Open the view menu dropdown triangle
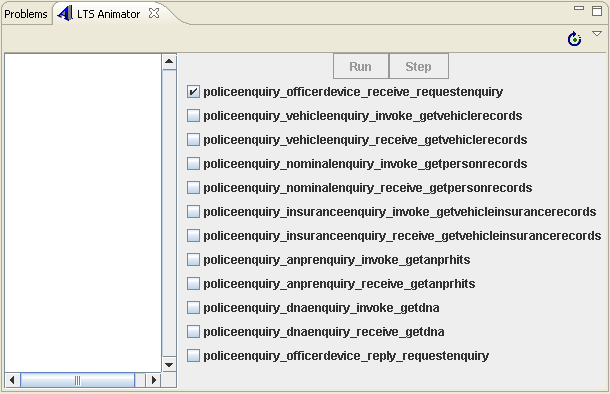This screenshot has width=610, height=394. click(597, 34)
